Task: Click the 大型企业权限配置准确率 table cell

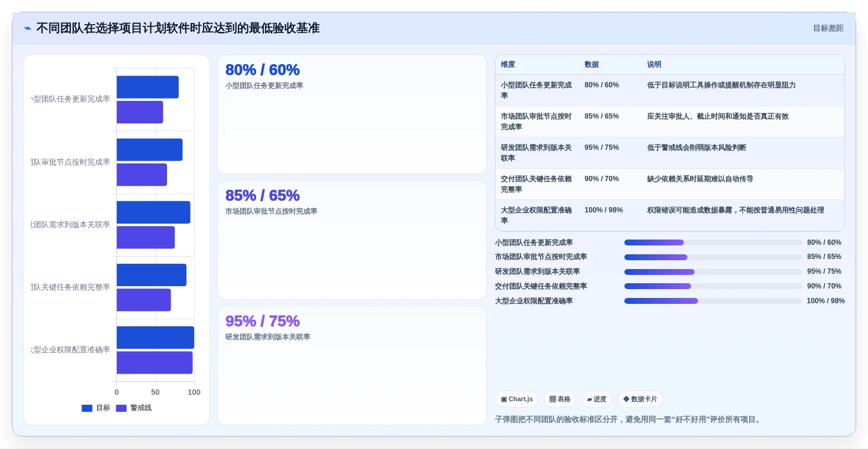Action: pyautogui.click(x=537, y=215)
